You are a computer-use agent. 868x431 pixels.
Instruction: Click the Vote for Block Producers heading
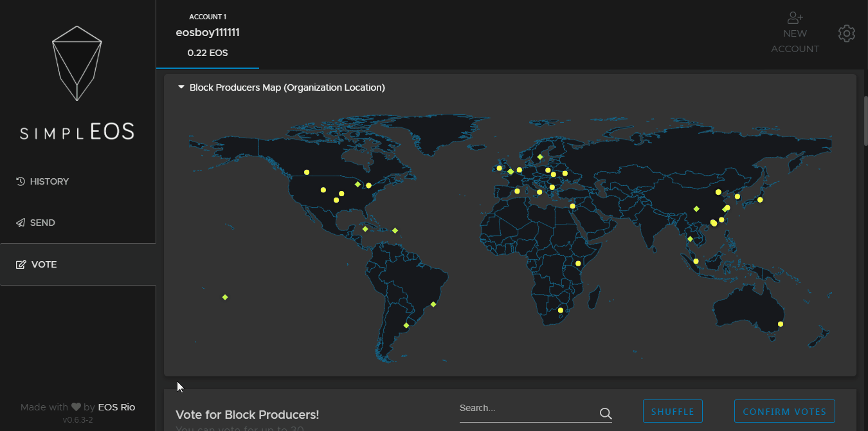tap(247, 415)
